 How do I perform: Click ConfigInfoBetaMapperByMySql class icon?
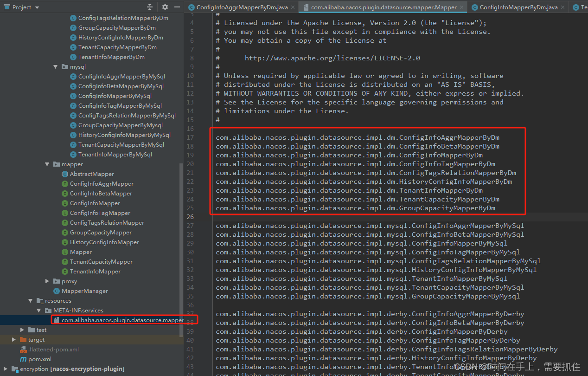coord(73,86)
